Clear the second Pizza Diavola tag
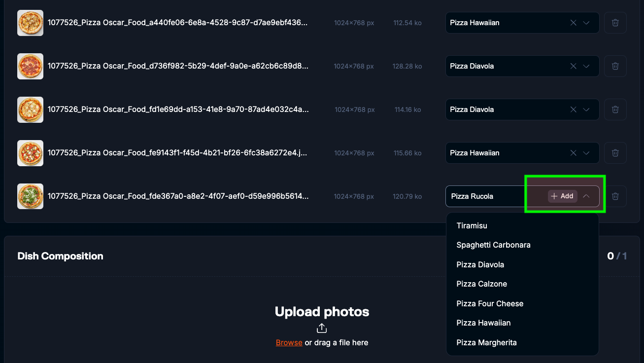The image size is (644, 363). click(573, 109)
